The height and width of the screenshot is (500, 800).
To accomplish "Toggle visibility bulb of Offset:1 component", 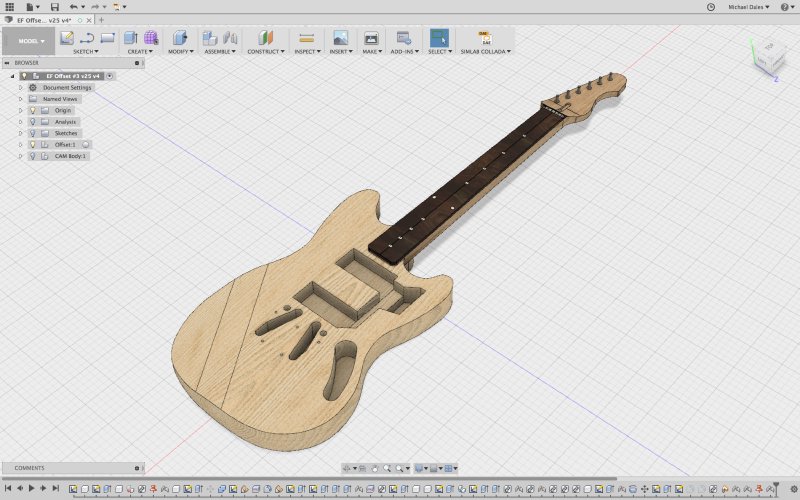I will (x=33, y=144).
